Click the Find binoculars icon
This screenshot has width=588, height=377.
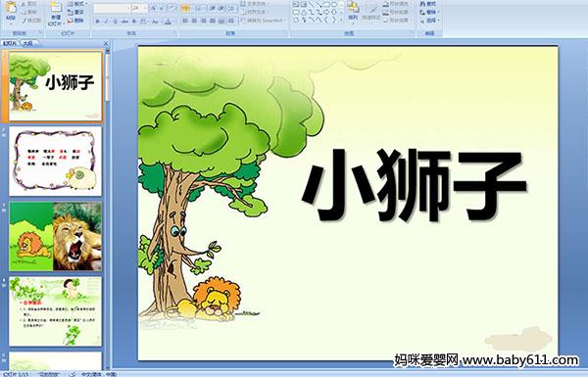[x=428, y=4]
